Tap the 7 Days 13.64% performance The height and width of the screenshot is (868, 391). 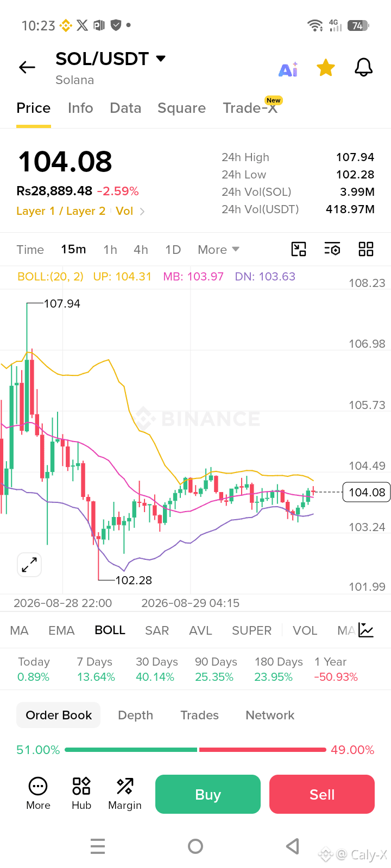[96, 669]
